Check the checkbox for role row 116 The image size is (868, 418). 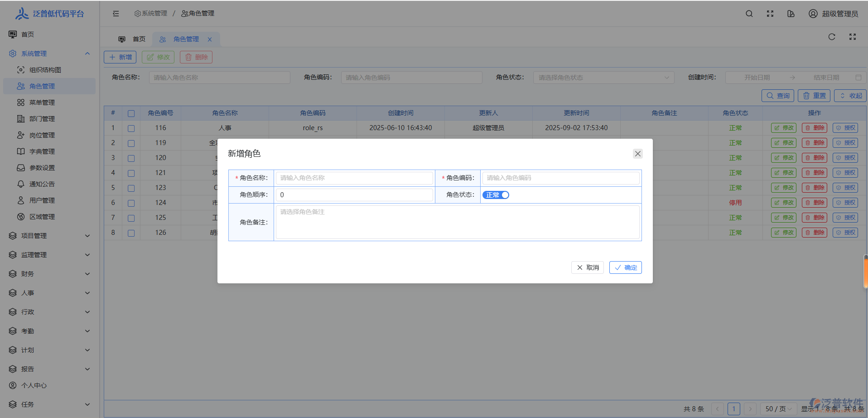click(131, 128)
